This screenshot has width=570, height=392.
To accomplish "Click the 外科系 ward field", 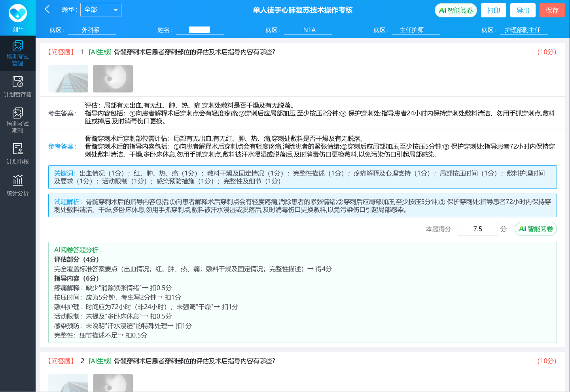I will point(92,30).
